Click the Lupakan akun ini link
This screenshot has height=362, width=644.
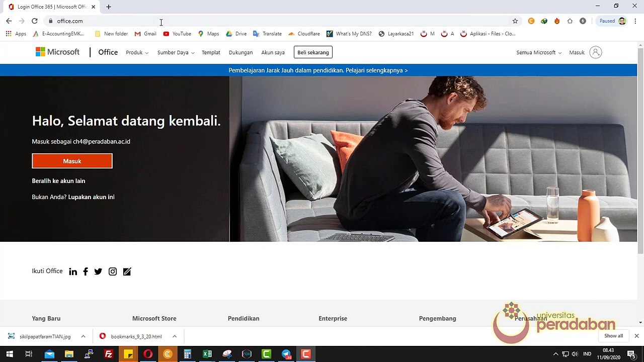[91, 197]
